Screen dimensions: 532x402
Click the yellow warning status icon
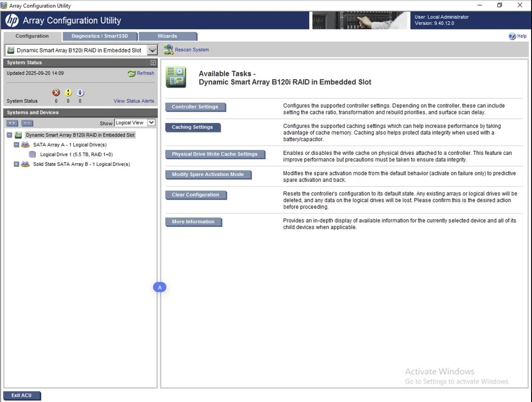[68, 93]
